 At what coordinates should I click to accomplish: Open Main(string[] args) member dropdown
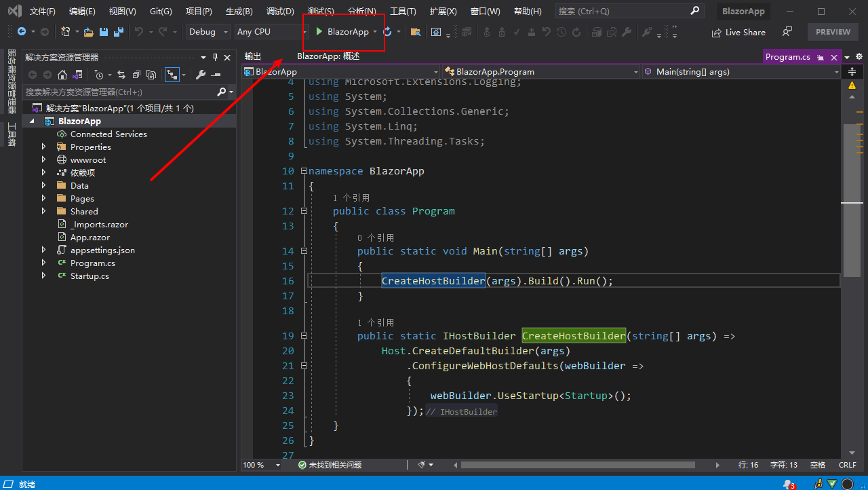[x=741, y=71]
